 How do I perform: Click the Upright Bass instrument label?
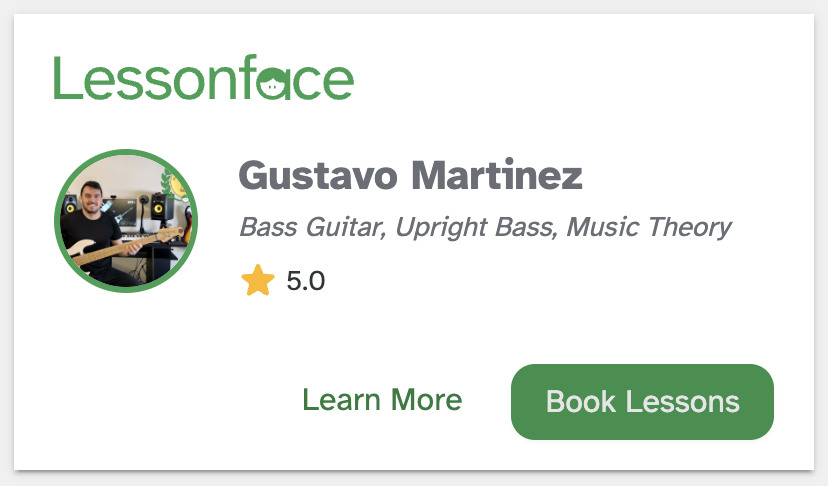click(x=474, y=227)
